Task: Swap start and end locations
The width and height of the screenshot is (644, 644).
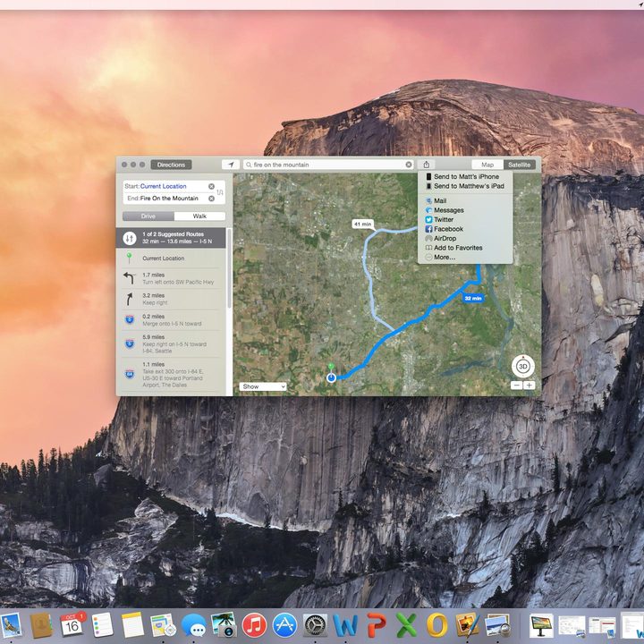Action: 220,192
